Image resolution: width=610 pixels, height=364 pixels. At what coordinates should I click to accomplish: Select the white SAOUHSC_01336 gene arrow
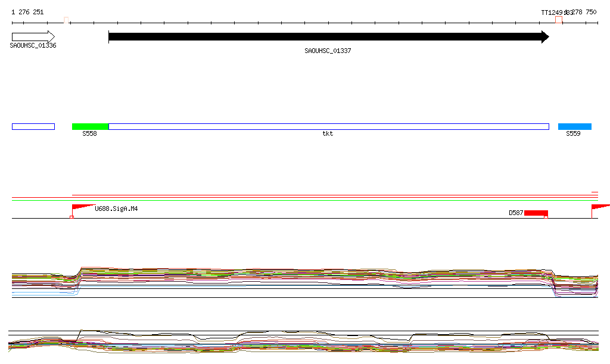(x=33, y=37)
